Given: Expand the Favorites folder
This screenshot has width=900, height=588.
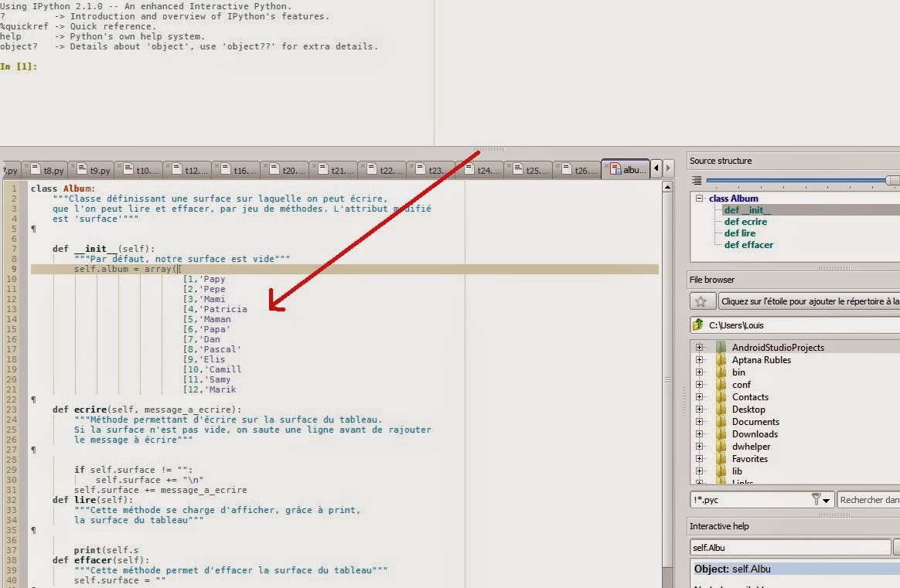Looking at the screenshot, I should click(699, 458).
